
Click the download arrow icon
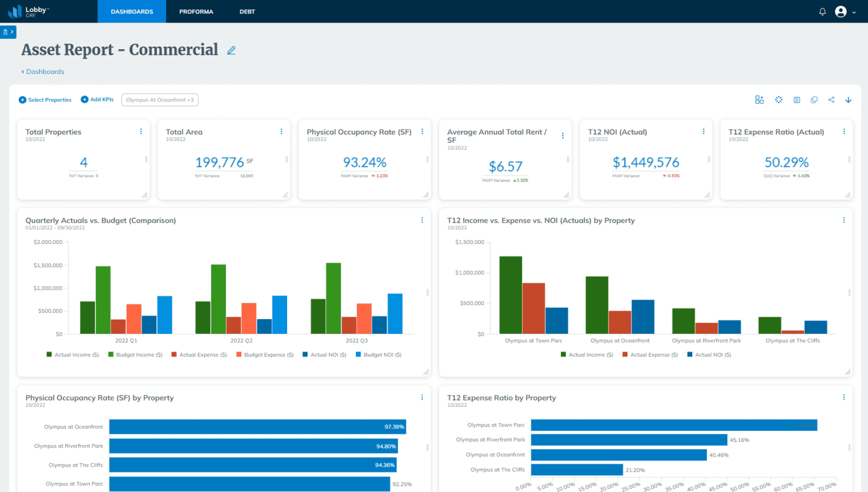click(848, 100)
